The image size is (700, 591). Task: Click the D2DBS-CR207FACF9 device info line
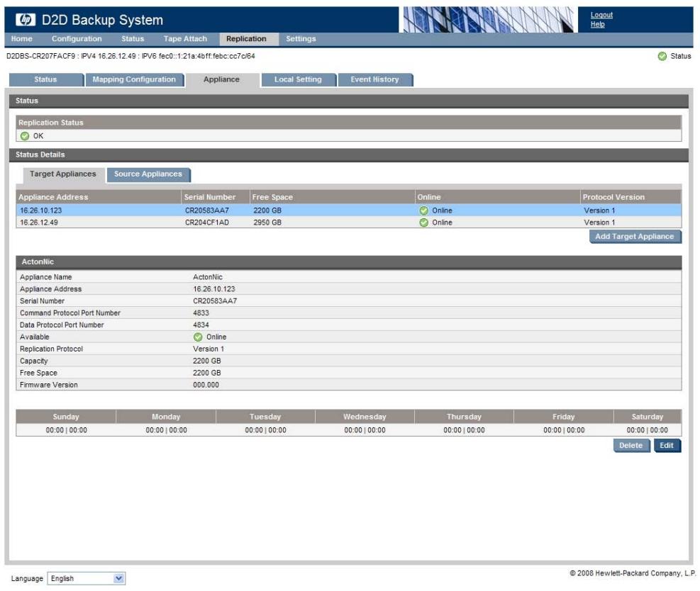[130, 56]
